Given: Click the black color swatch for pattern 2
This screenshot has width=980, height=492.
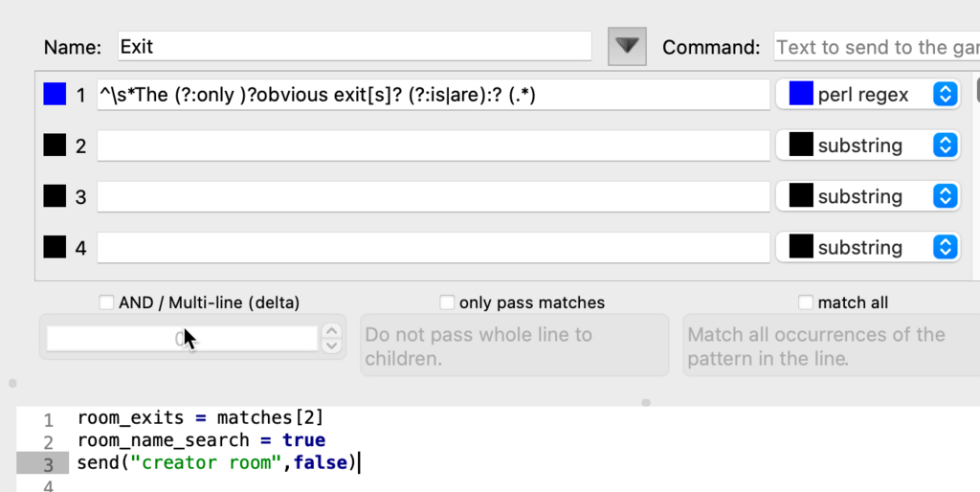Looking at the screenshot, I should pos(56,145).
